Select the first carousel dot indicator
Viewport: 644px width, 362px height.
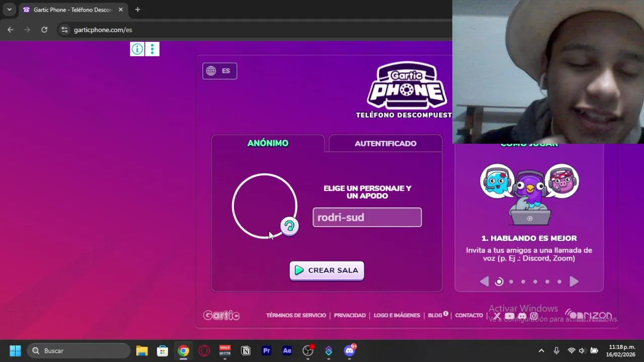pos(499,282)
